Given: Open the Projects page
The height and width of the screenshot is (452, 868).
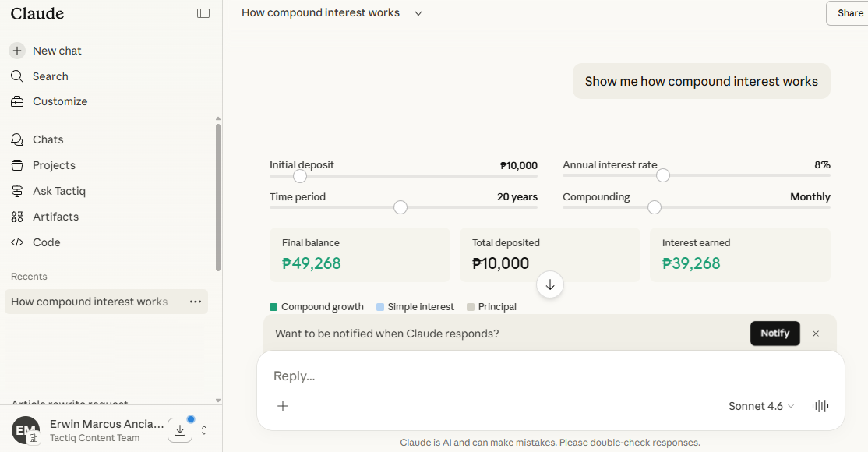Looking at the screenshot, I should (43, 165).
